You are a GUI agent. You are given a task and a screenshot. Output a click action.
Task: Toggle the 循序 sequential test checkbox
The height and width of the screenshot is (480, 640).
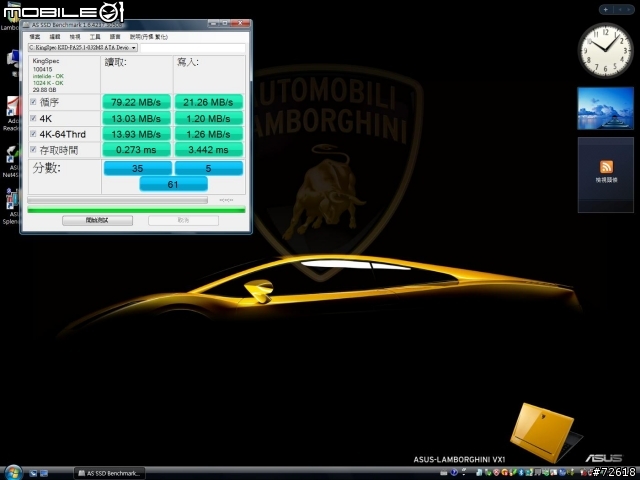pos(33,102)
